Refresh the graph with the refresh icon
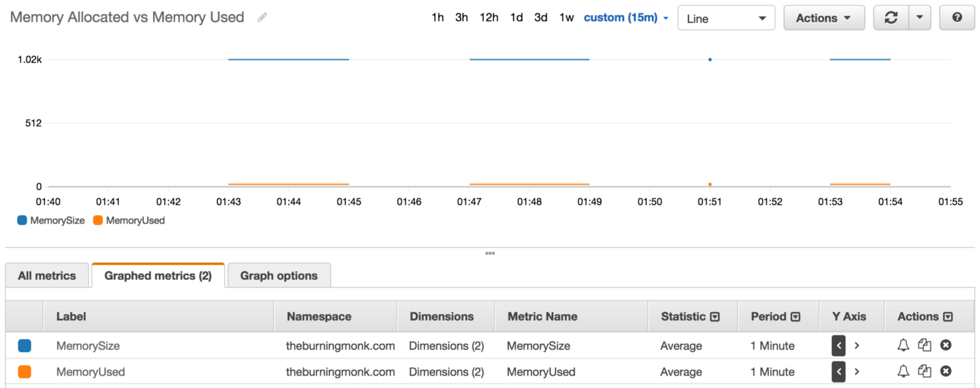 891,18
